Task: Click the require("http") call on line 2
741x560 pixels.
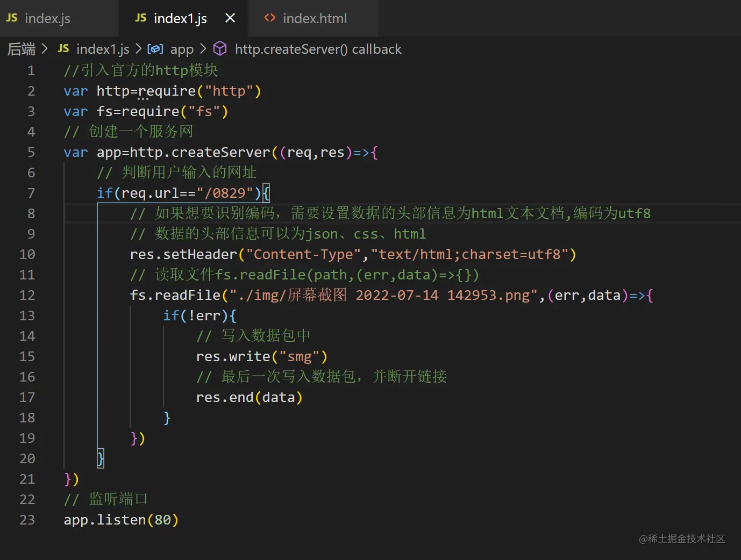Action: (x=199, y=91)
